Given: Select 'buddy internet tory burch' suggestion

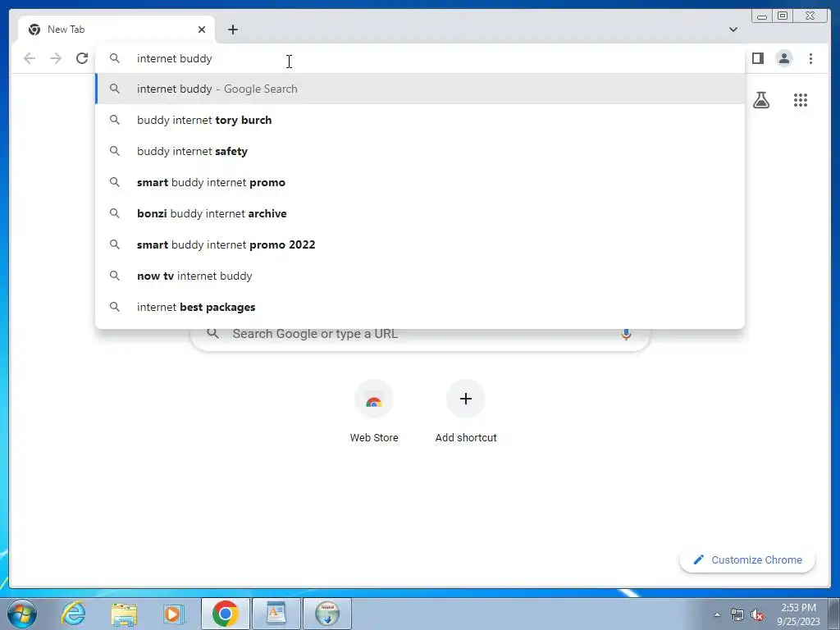Looking at the screenshot, I should (420, 120).
